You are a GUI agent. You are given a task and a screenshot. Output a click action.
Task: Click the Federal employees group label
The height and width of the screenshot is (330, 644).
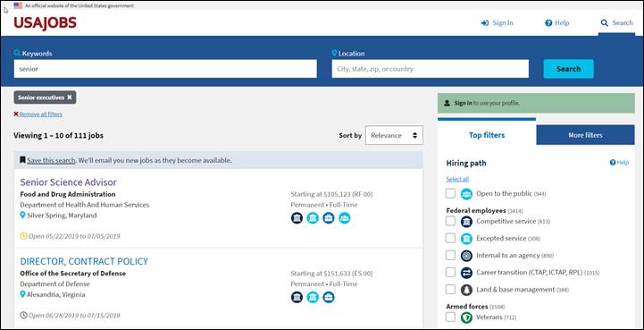coord(476,210)
